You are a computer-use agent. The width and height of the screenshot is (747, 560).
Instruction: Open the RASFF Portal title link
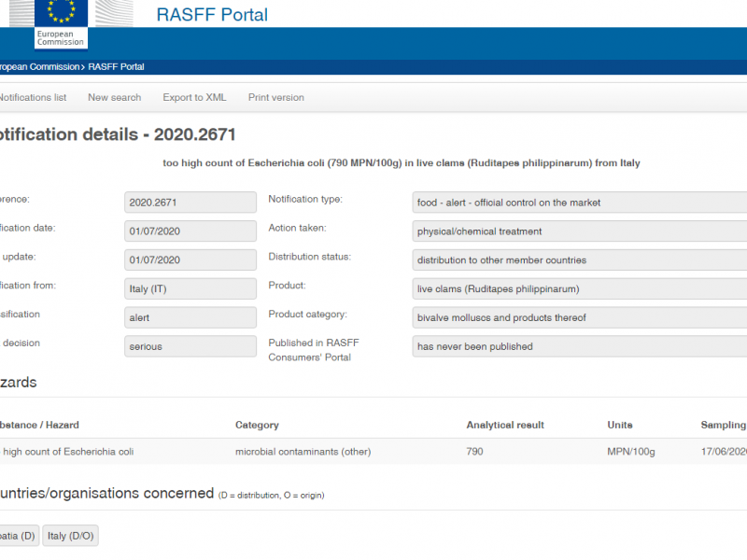pyautogui.click(x=212, y=15)
